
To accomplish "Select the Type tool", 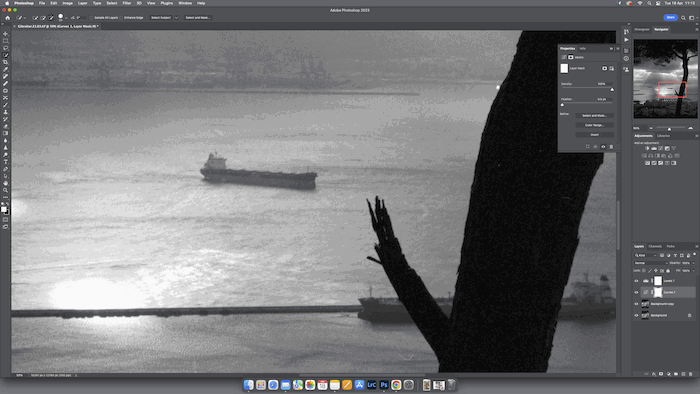I will (5, 162).
